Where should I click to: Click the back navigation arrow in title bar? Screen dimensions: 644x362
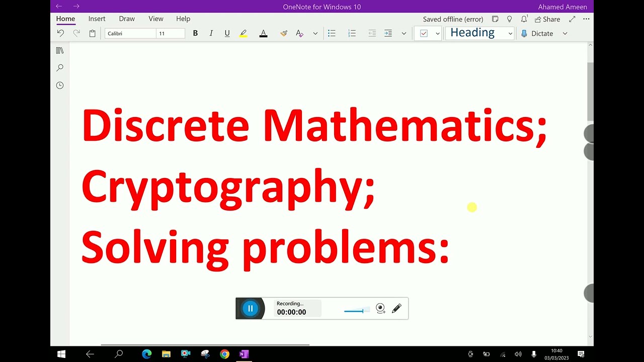pyautogui.click(x=59, y=7)
